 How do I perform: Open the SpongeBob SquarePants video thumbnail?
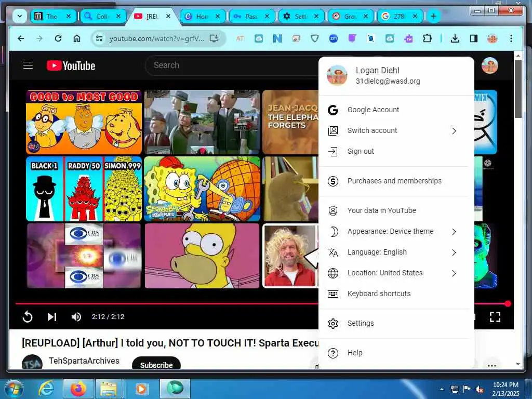click(x=202, y=189)
